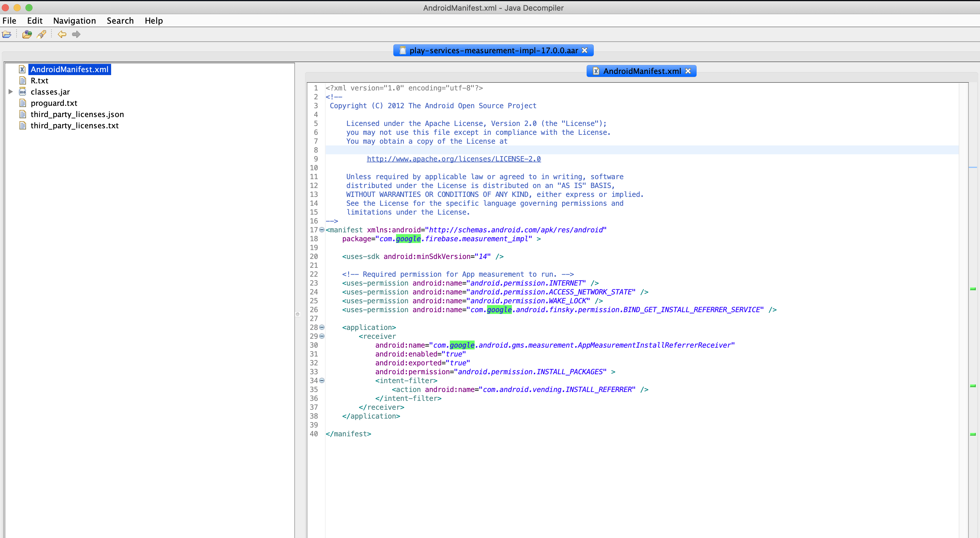Click the third_party_licenses.json file icon
980x538 pixels.
22,114
